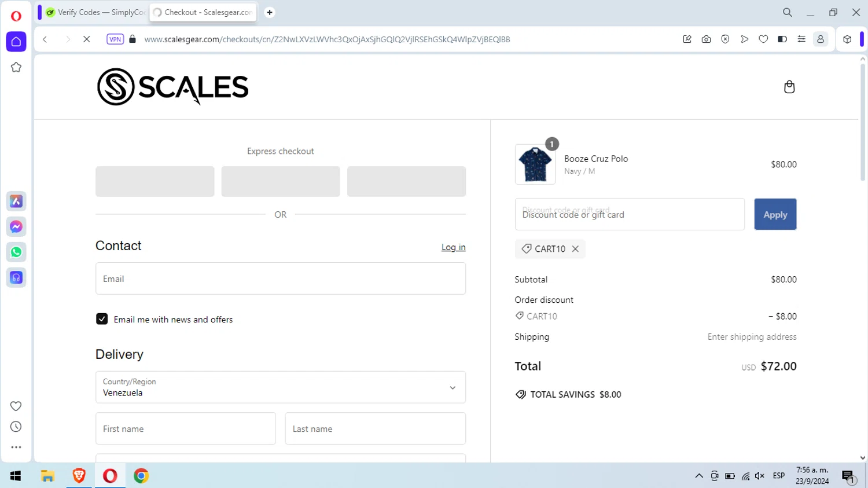Open the music player sidebar icon
This screenshot has width=868, height=488.
pyautogui.click(x=16, y=277)
